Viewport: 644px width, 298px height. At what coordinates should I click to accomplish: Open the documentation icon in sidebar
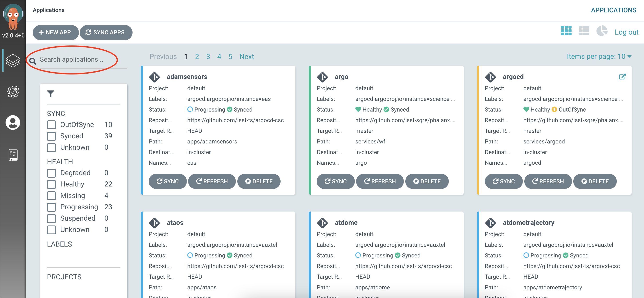[x=13, y=155]
